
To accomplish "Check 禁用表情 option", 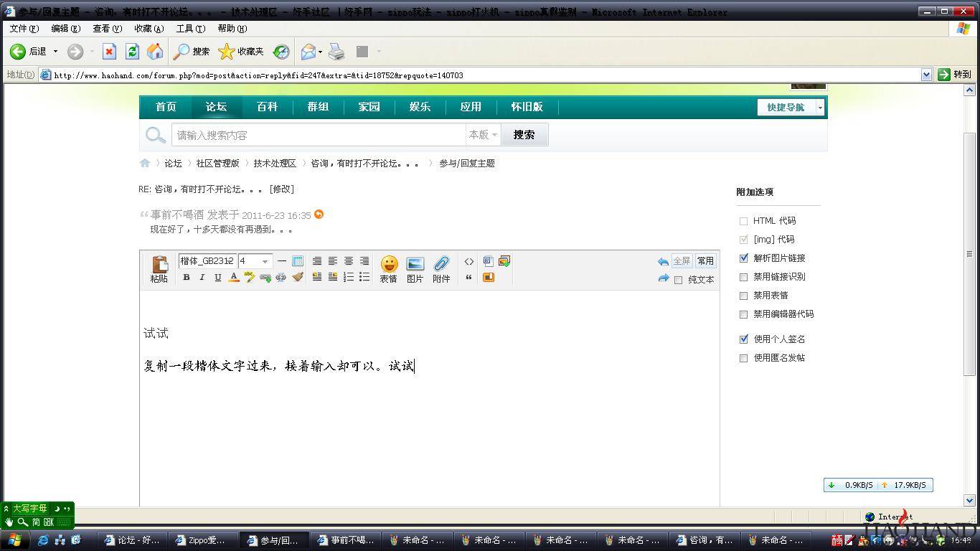I will pyautogui.click(x=743, y=296).
